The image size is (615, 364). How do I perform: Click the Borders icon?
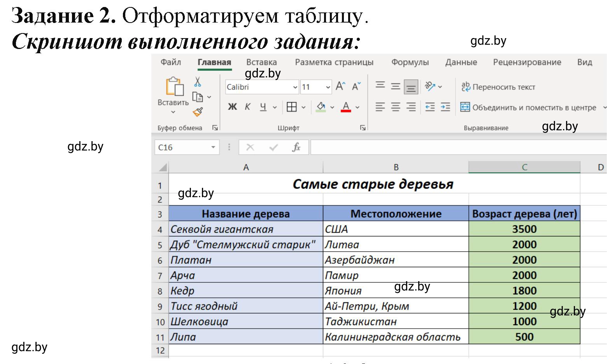291,107
